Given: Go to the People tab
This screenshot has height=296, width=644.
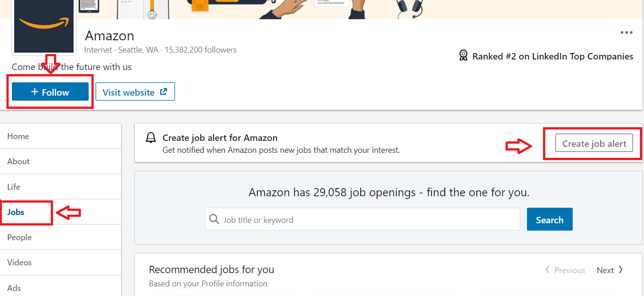Looking at the screenshot, I should [x=60, y=237].
